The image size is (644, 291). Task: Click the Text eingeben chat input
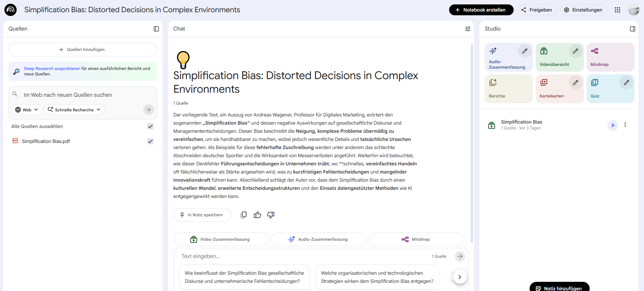[x=302, y=256]
